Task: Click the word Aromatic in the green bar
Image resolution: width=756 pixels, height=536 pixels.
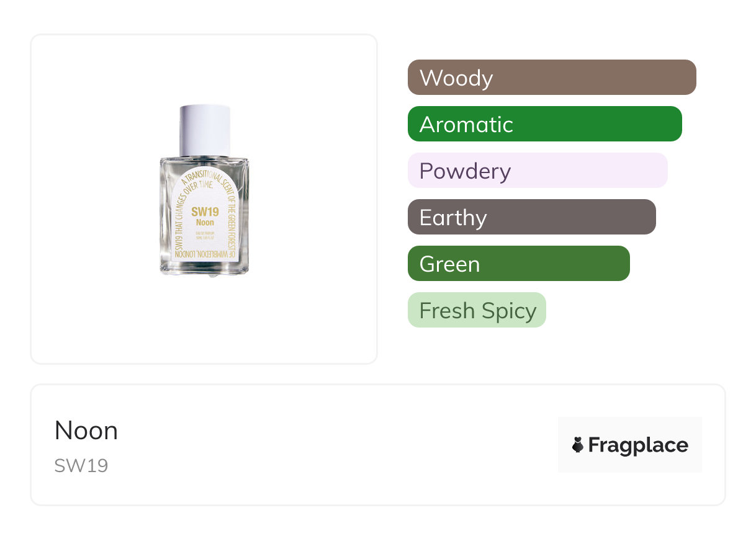Action: pyautogui.click(x=466, y=125)
